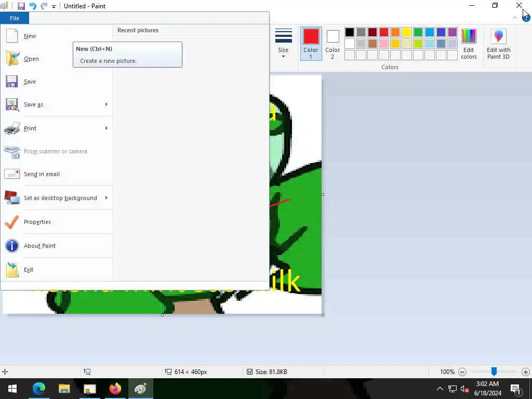Move the zoom slider handle

click(494, 371)
